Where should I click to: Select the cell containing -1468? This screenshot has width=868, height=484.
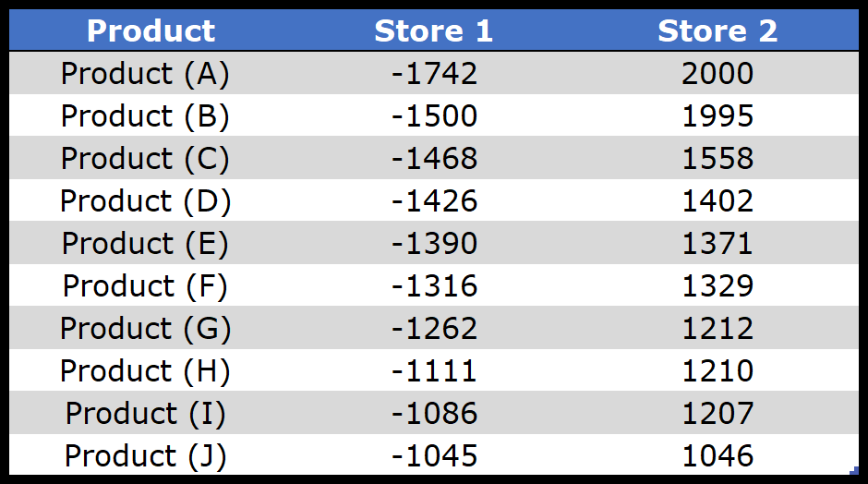tap(434, 158)
